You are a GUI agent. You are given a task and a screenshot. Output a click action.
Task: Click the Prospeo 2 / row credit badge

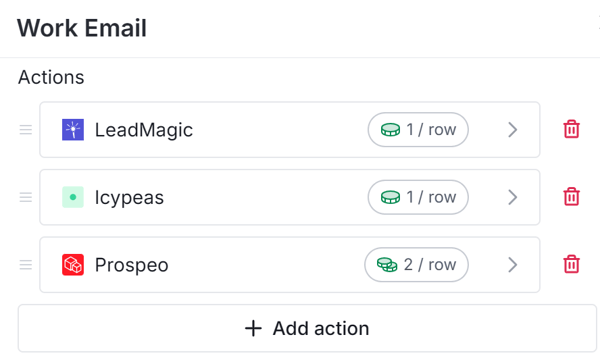(416, 265)
